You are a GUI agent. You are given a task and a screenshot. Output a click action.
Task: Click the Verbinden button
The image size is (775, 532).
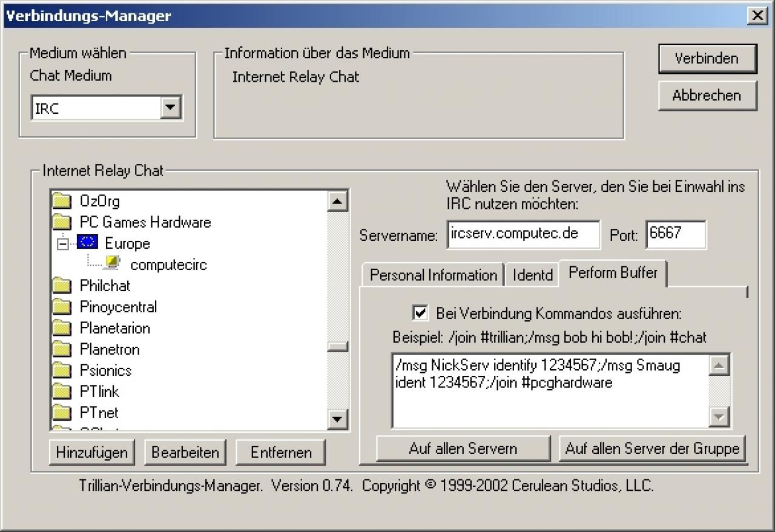point(707,59)
